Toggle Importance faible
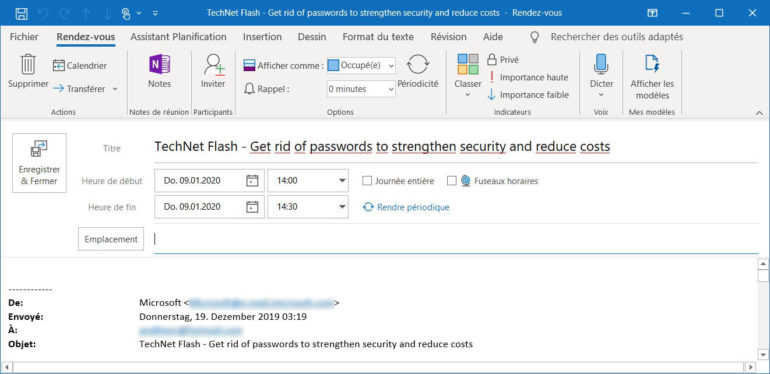The image size is (770, 374). click(527, 95)
